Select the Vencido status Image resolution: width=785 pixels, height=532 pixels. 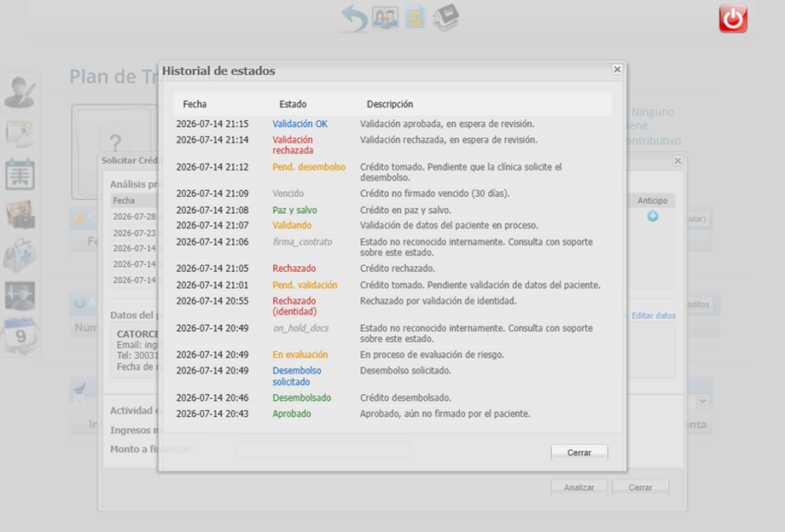[x=288, y=194]
